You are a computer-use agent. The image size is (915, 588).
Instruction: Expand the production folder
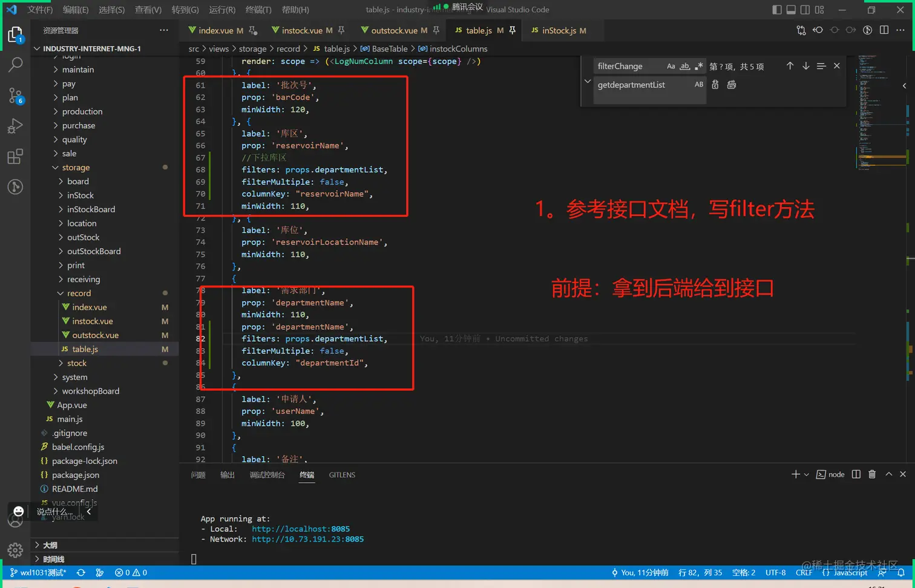click(x=105, y=111)
